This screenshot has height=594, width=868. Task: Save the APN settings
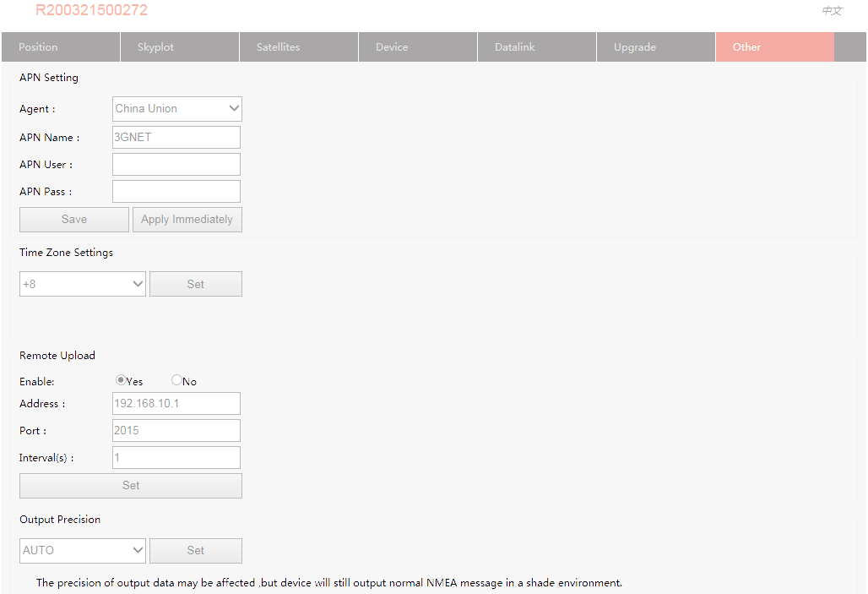click(x=74, y=220)
